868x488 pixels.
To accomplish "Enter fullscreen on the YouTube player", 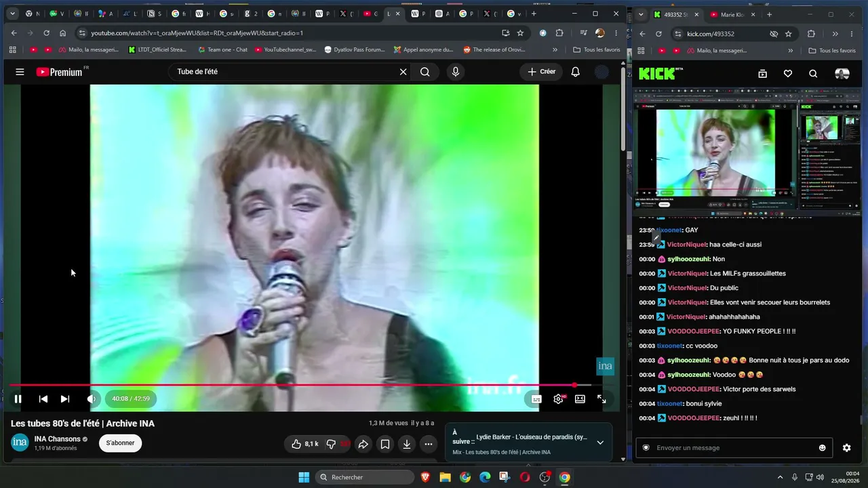I will tap(601, 399).
